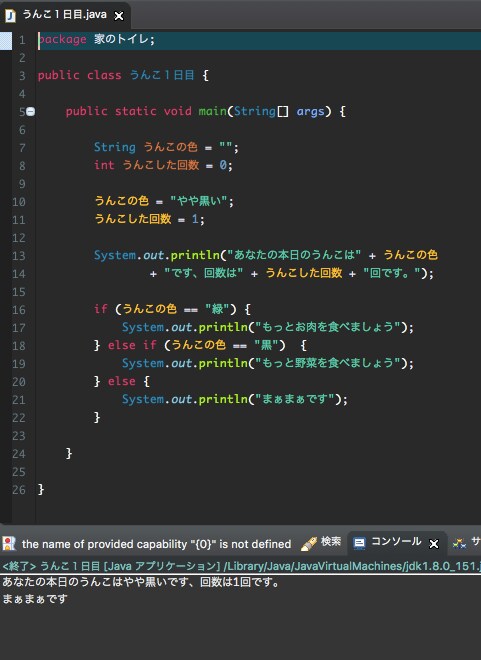Click the package name 家のトイレ on line 1
Image resolution: width=481 pixels, height=660 pixels.
[121, 40]
